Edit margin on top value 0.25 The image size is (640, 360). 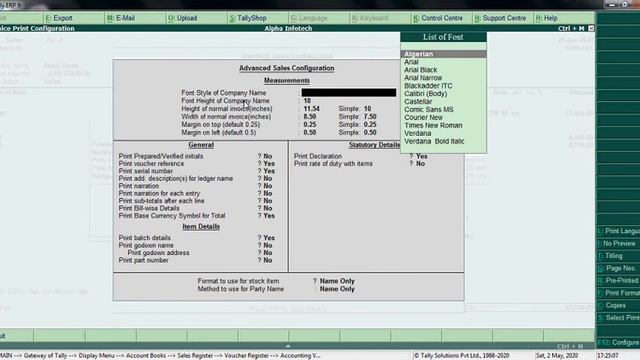tap(310, 124)
